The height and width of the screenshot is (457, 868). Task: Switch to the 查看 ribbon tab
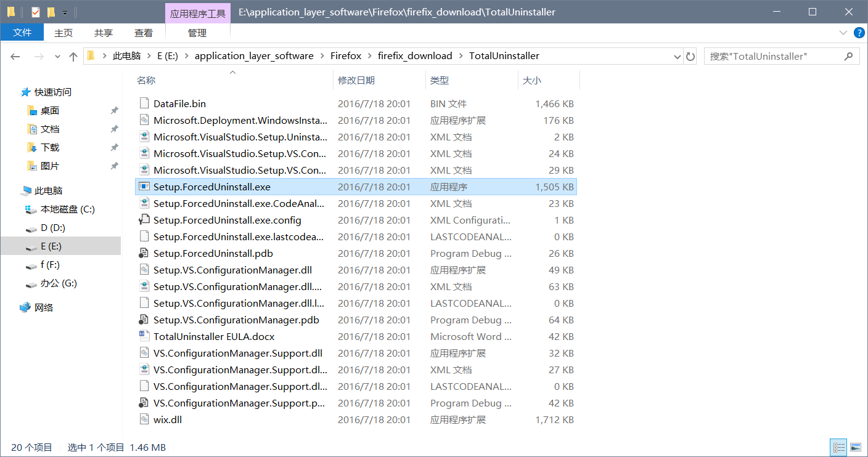point(144,33)
